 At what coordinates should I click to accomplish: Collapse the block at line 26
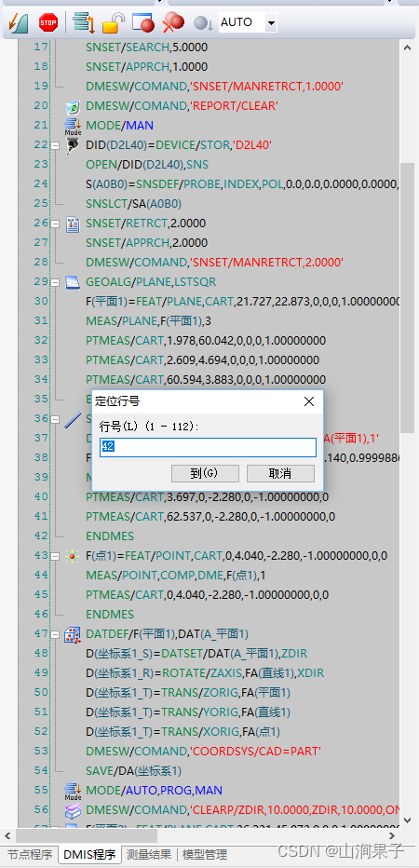point(55,224)
